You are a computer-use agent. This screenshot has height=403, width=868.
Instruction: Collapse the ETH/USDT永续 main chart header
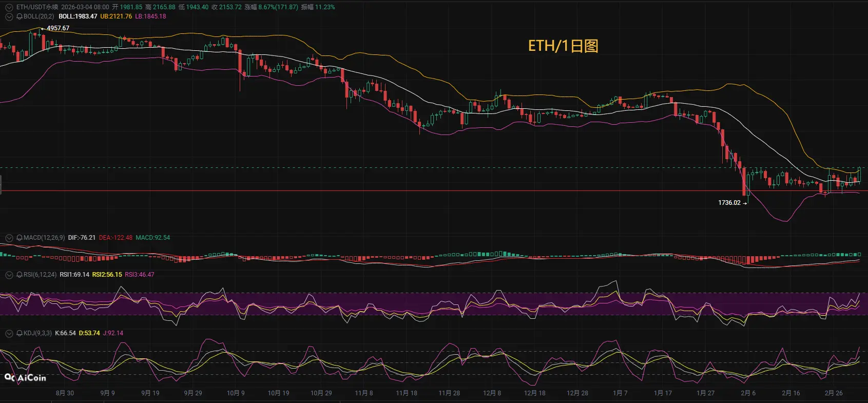pyautogui.click(x=9, y=7)
